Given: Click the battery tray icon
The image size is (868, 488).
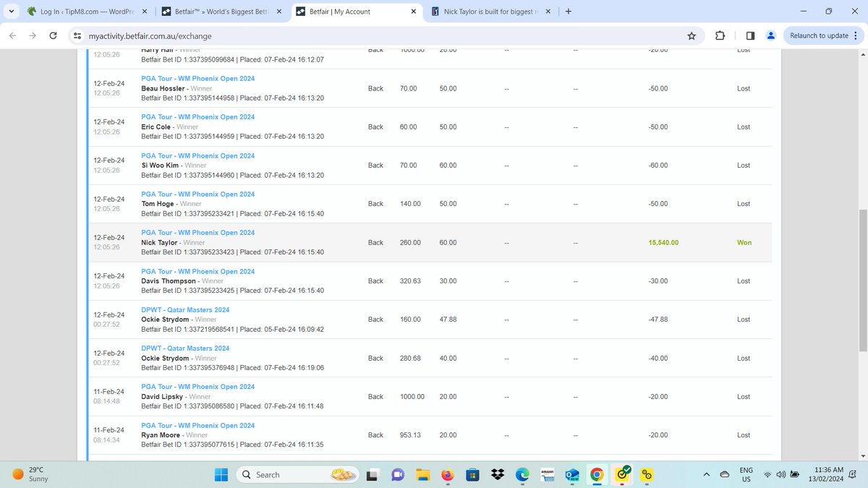Looking at the screenshot, I should click(795, 474).
